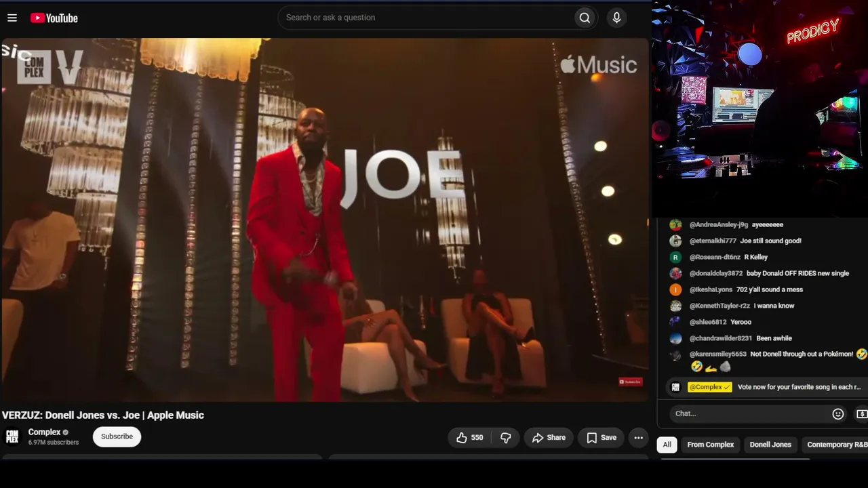Click @donaldclay3872's chat avatar
The width and height of the screenshot is (868, 488).
click(675, 274)
